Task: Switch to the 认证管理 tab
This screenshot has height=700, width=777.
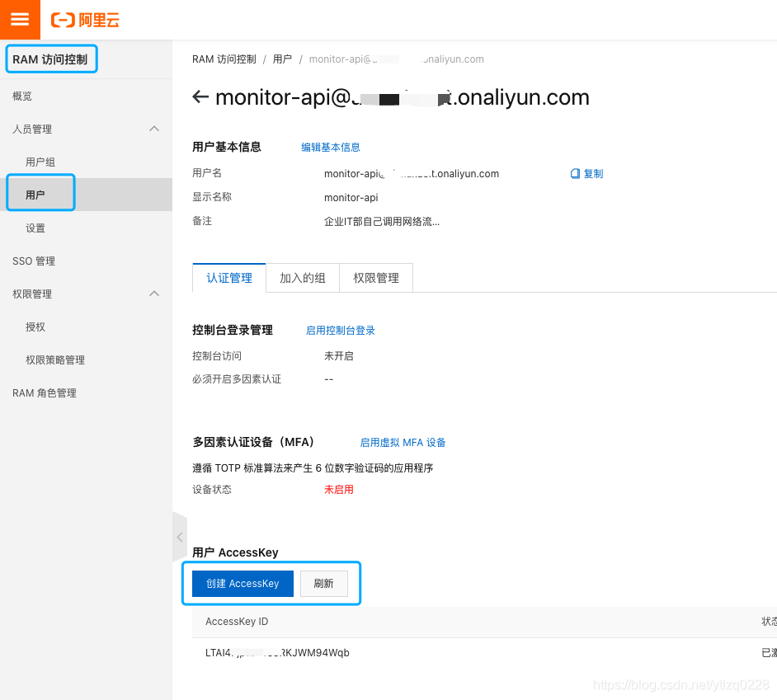Action: (x=229, y=278)
